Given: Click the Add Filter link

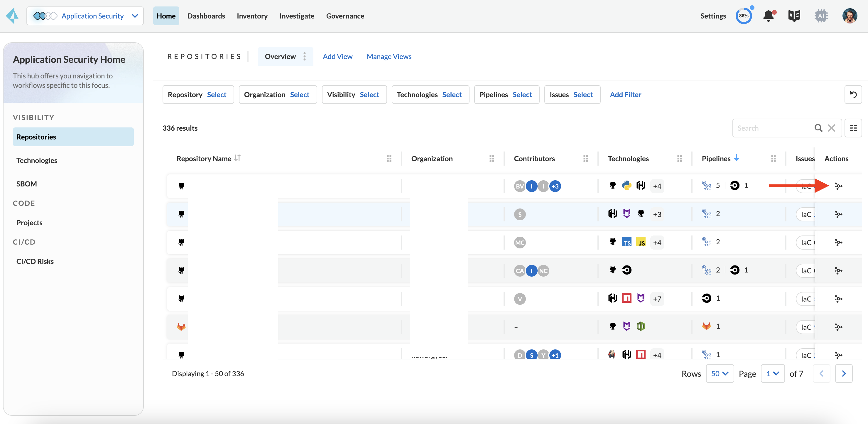Looking at the screenshot, I should point(625,95).
